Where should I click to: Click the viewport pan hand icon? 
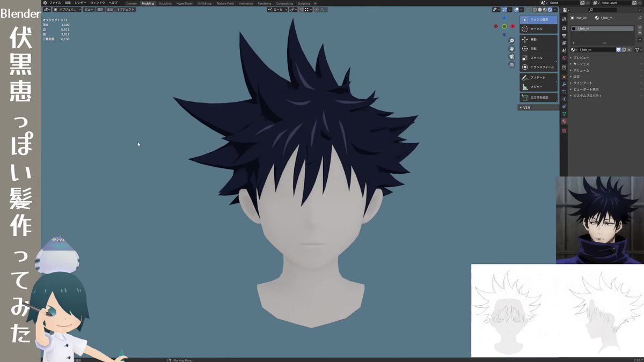pyautogui.click(x=511, y=49)
